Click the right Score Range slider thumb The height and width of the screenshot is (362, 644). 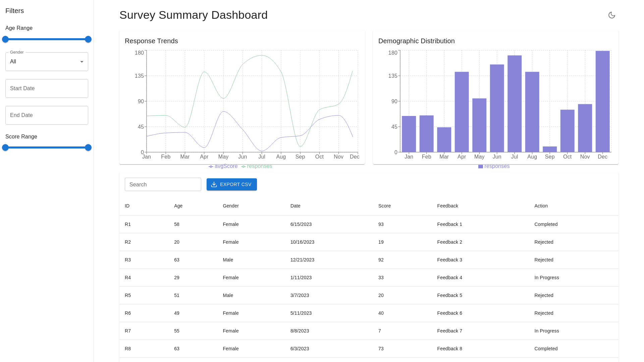[x=88, y=147]
